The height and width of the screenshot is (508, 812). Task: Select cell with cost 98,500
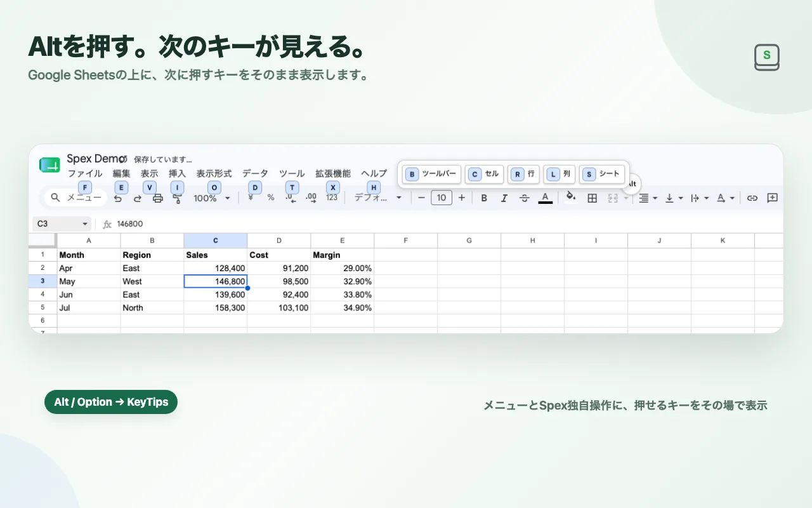[279, 281]
